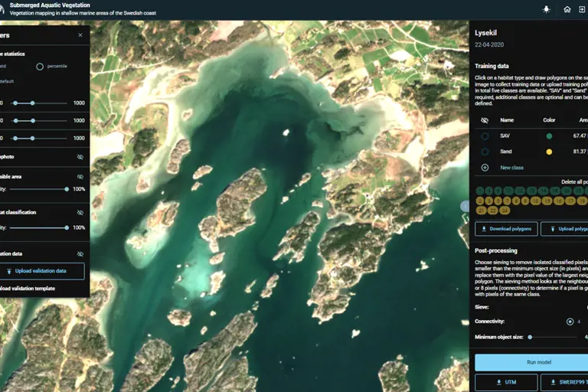Screen dimensions: 588x392
Task: Click the New class link text
Action: [x=511, y=168]
